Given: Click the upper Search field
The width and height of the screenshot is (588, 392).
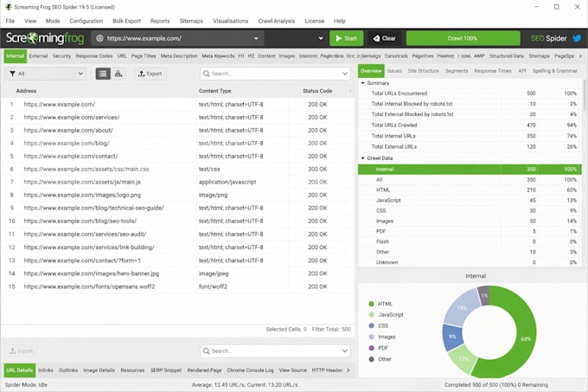Looking at the screenshot, I should [275, 74].
